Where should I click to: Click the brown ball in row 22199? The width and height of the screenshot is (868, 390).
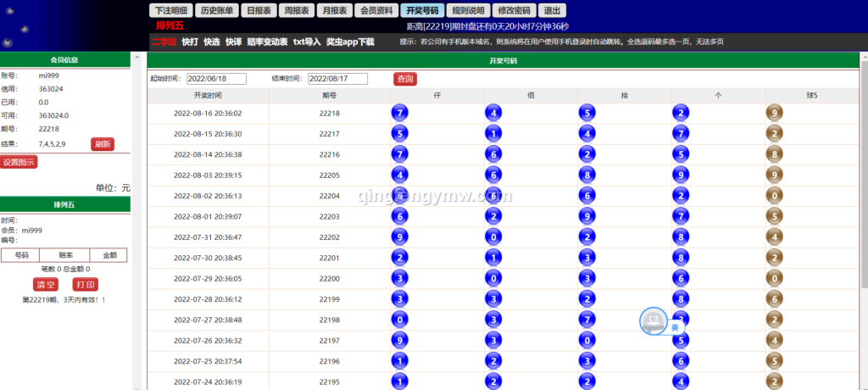point(773,298)
